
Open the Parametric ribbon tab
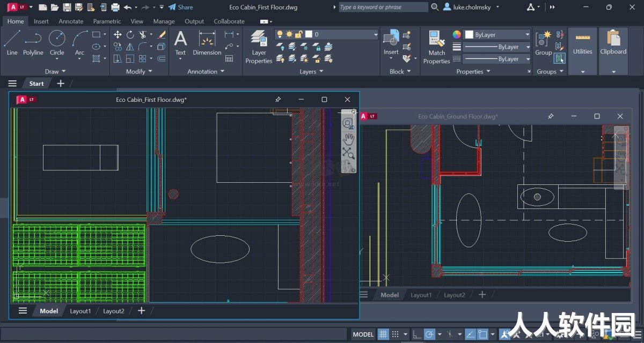tap(107, 21)
